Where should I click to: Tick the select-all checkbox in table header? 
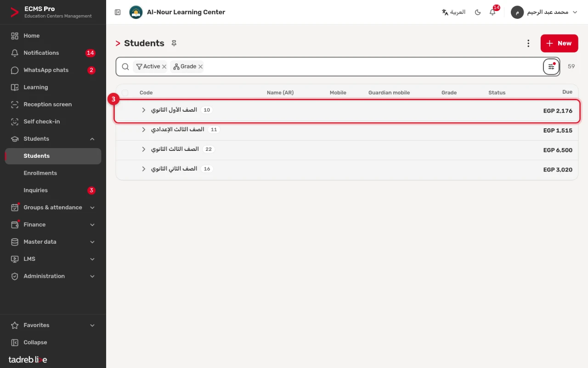(125, 92)
